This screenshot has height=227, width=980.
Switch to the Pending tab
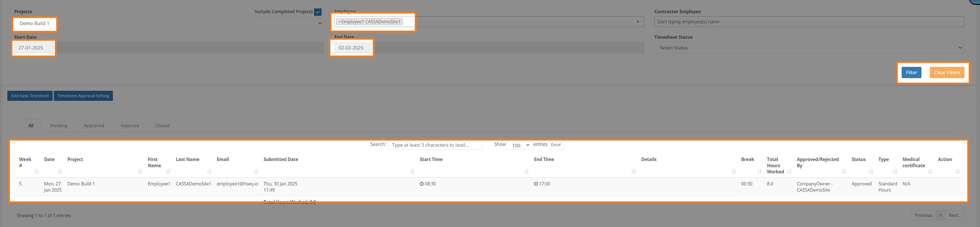pyautogui.click(x=59, y=126)
